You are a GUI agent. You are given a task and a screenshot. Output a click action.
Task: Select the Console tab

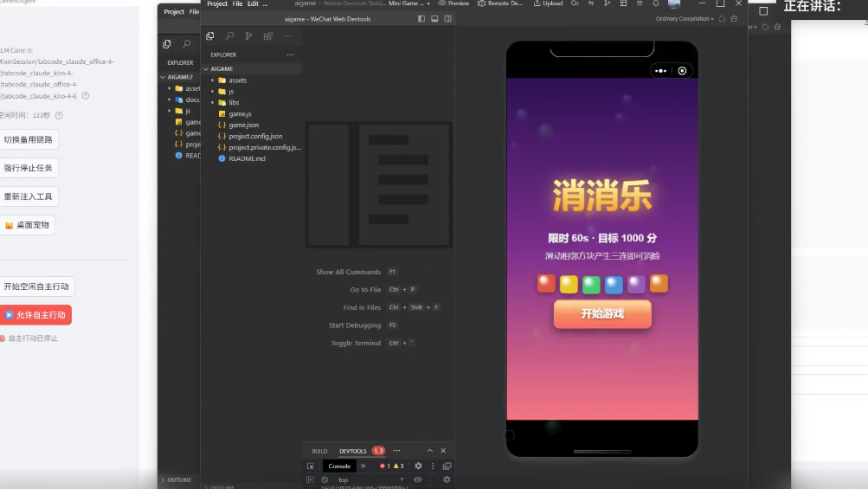(x=339, y=466)
